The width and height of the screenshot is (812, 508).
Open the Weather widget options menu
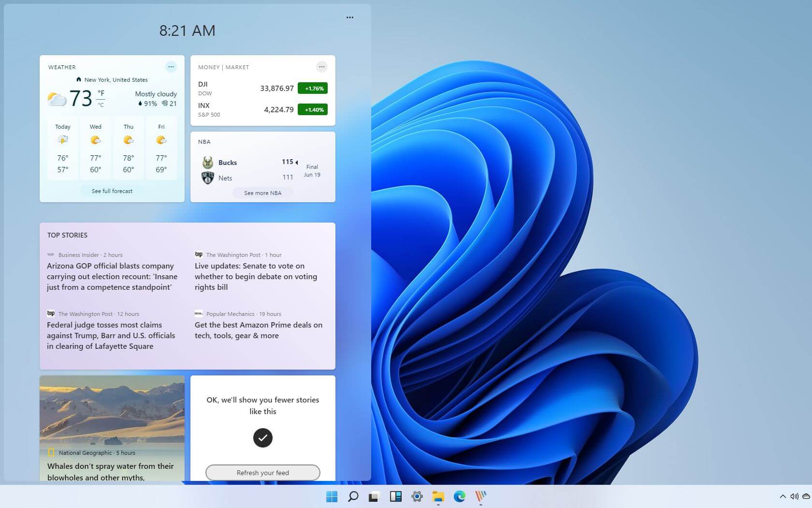(x=171, y=67)
